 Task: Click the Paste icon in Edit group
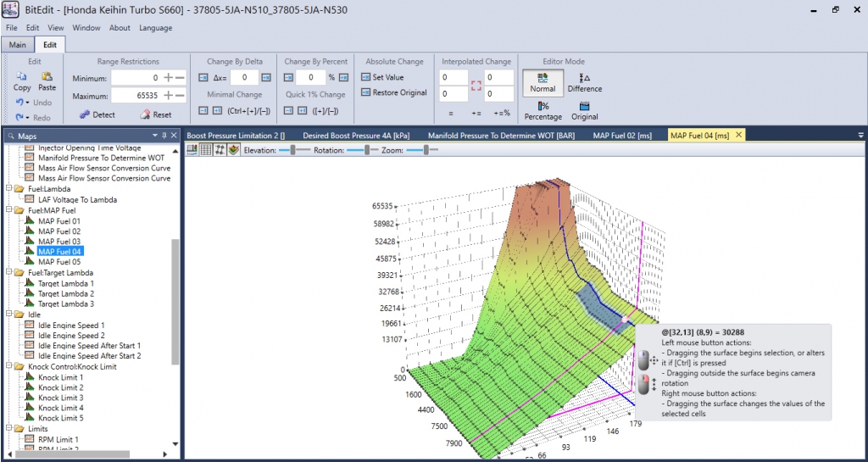47,76
